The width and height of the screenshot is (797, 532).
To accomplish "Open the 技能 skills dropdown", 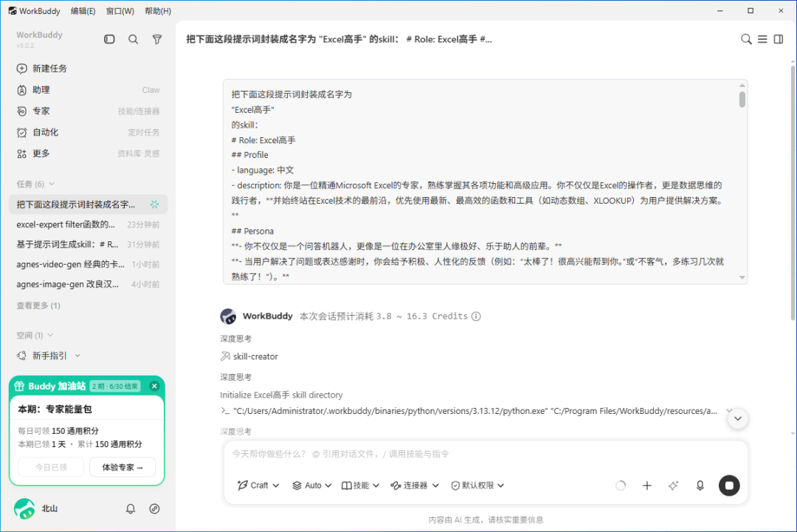I will pyautogui.click(x=360, y=486).
